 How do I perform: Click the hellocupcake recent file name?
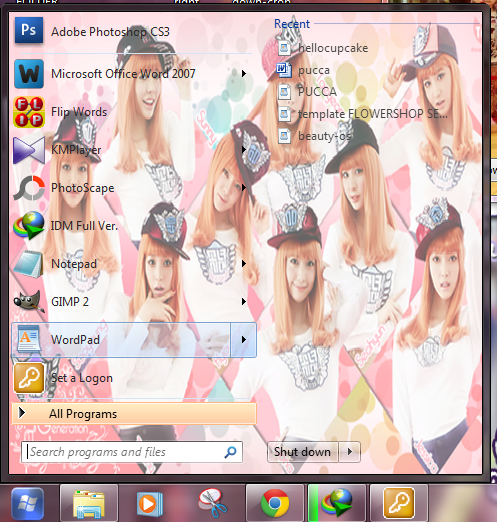[333, 48]
